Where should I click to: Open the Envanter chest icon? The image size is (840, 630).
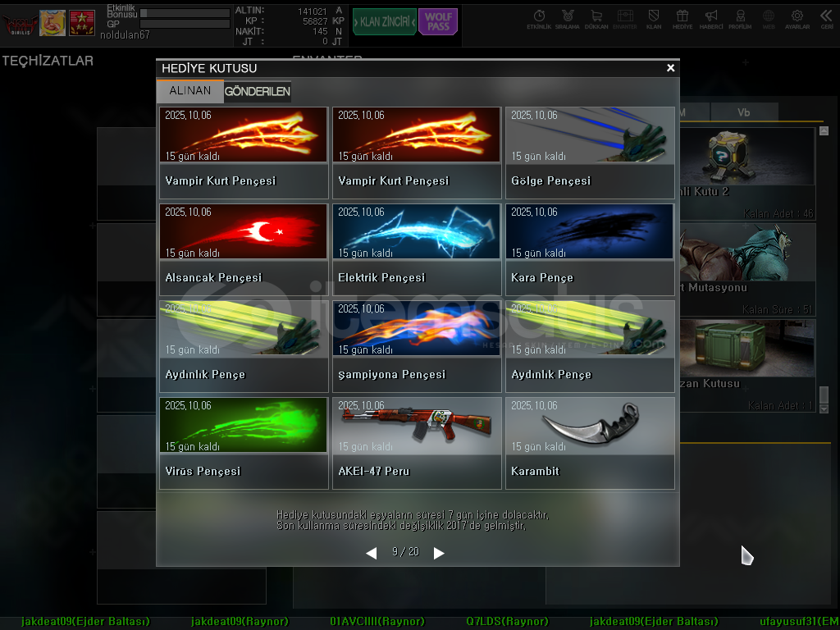pos(624,20)
